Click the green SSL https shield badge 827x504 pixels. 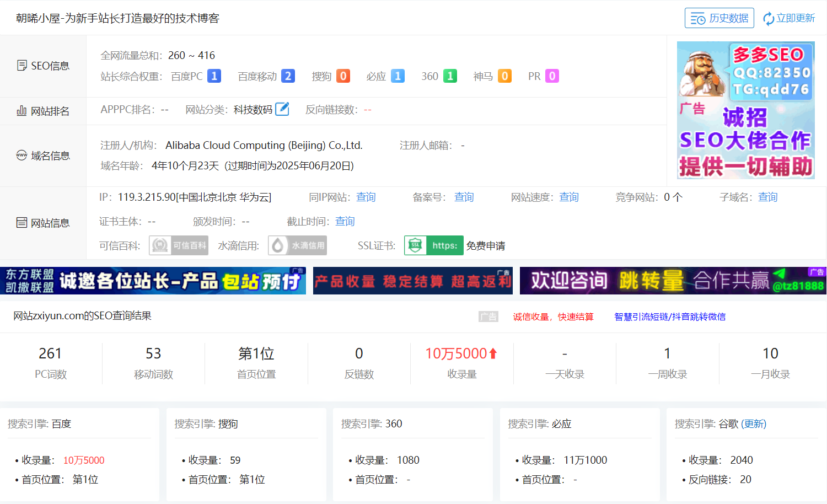434,245
